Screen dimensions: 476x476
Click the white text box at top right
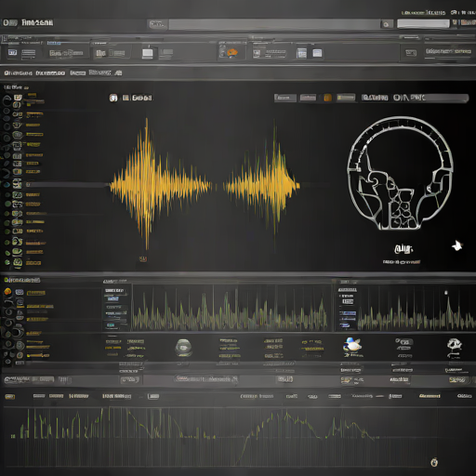click(423, 23)
